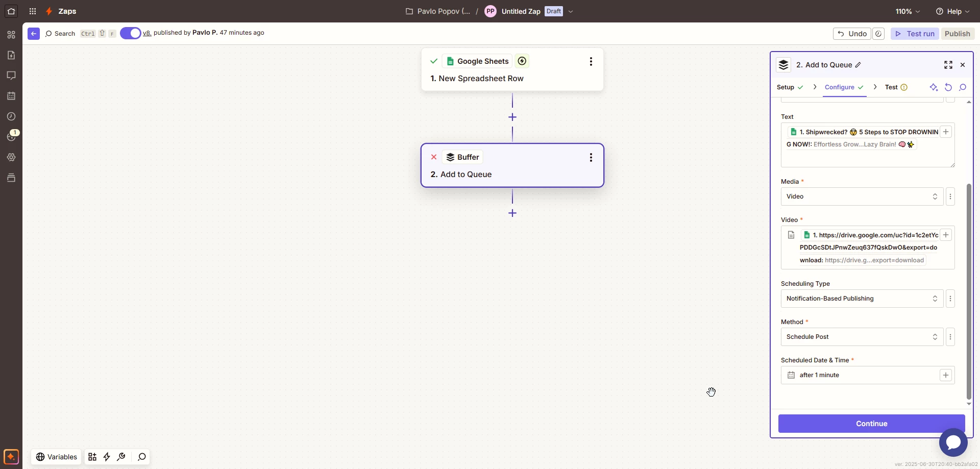Rename step with the pencil icon
Image resolution: width=980 pixels, height=469 pixels.
[858, 65]
